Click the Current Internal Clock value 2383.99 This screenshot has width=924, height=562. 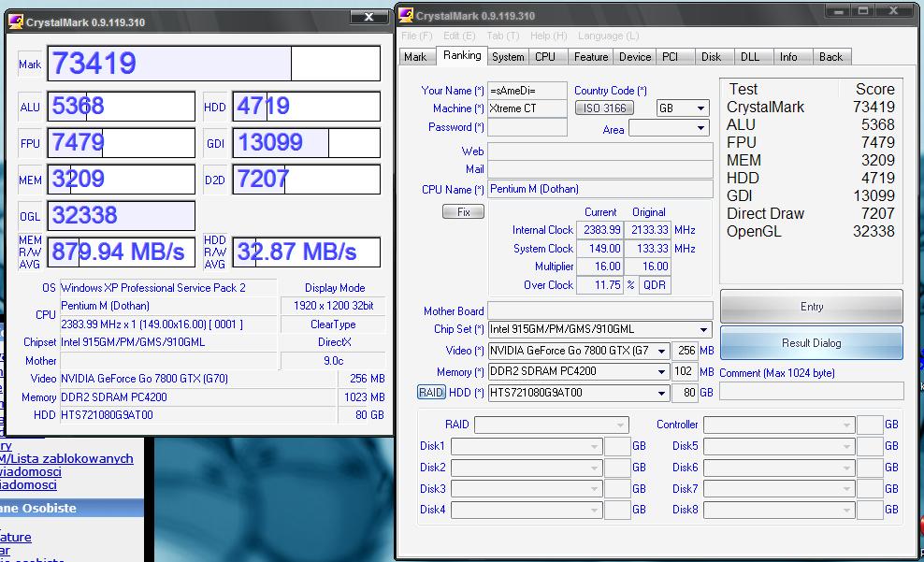[601, 230]
